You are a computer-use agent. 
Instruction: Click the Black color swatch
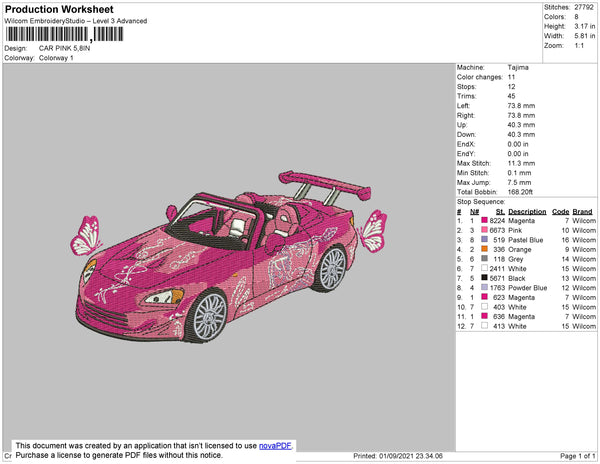click(x=485, y=278)
